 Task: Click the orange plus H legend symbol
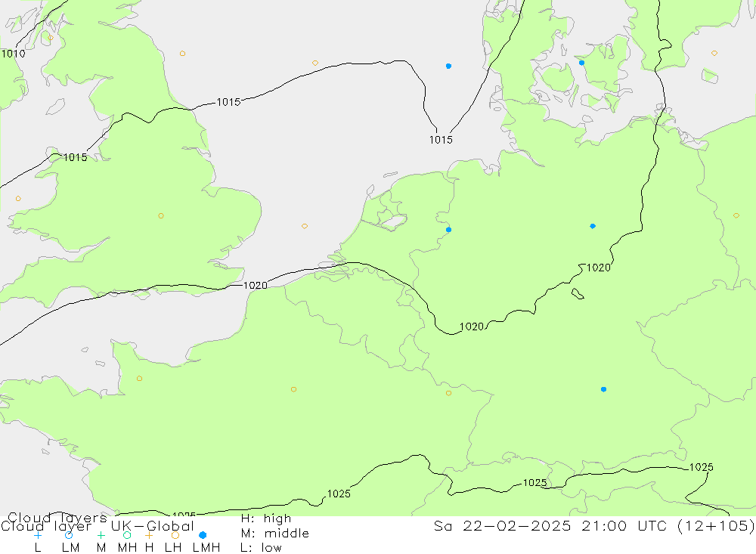click(149, 535)
